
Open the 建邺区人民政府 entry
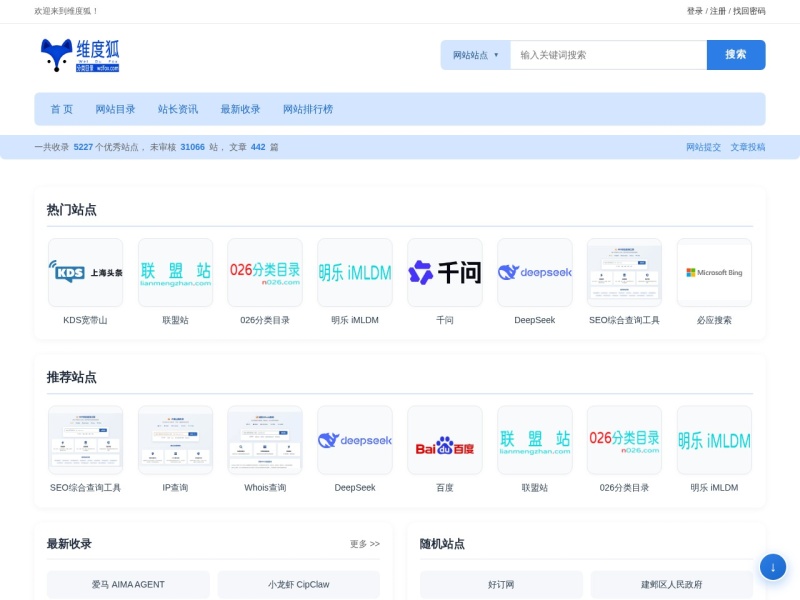tap(671, 584)
